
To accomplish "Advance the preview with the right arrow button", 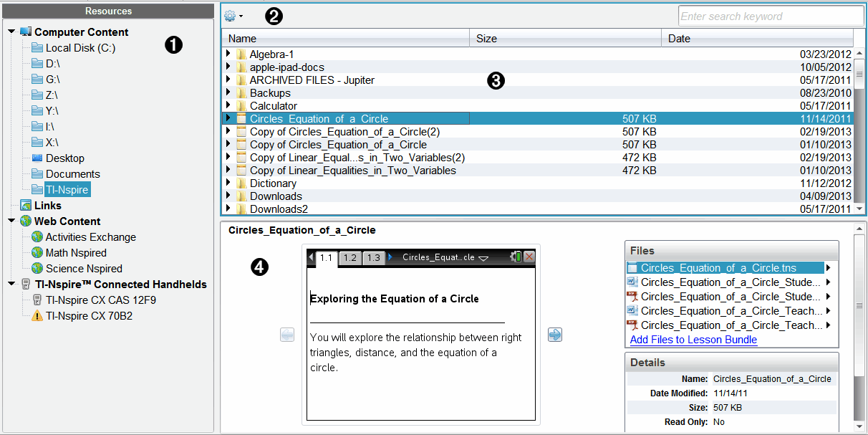I will tap(555, 335).
